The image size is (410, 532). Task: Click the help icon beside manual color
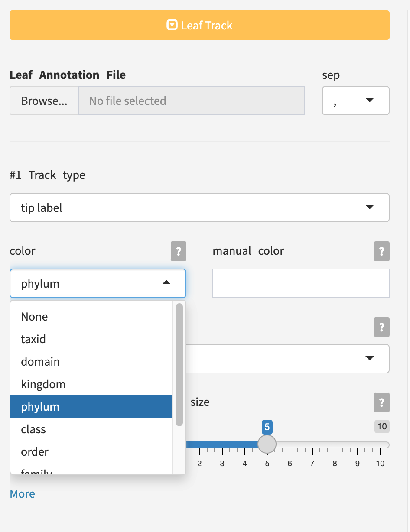(x=381, y=251)
